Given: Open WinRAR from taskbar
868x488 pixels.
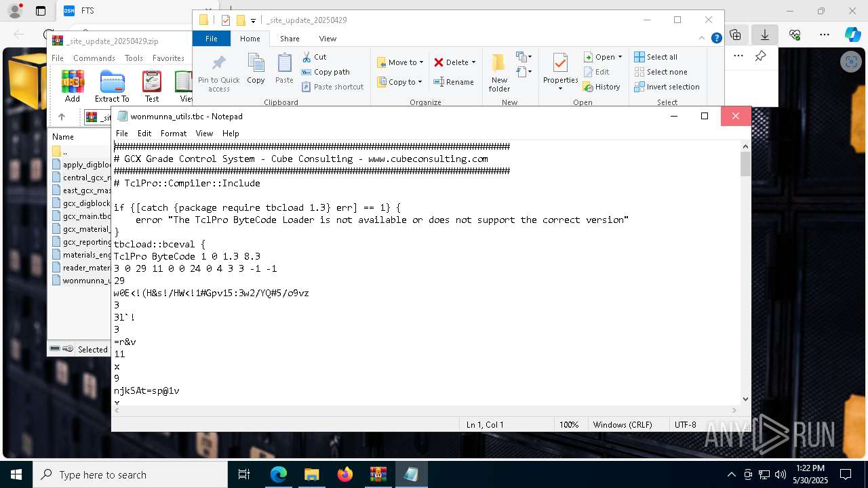Looking at the screenshot, I should point(378,474).
